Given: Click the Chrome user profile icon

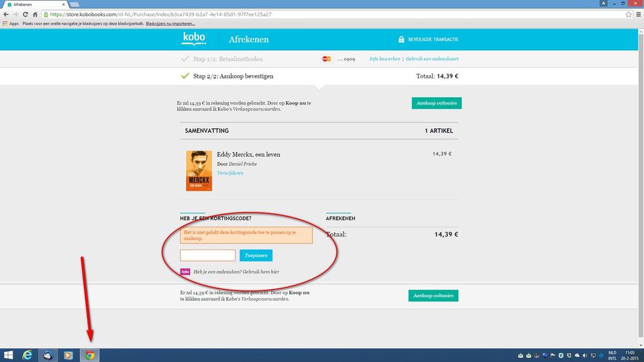Looking at the screenshot, I should click(603, 3).
